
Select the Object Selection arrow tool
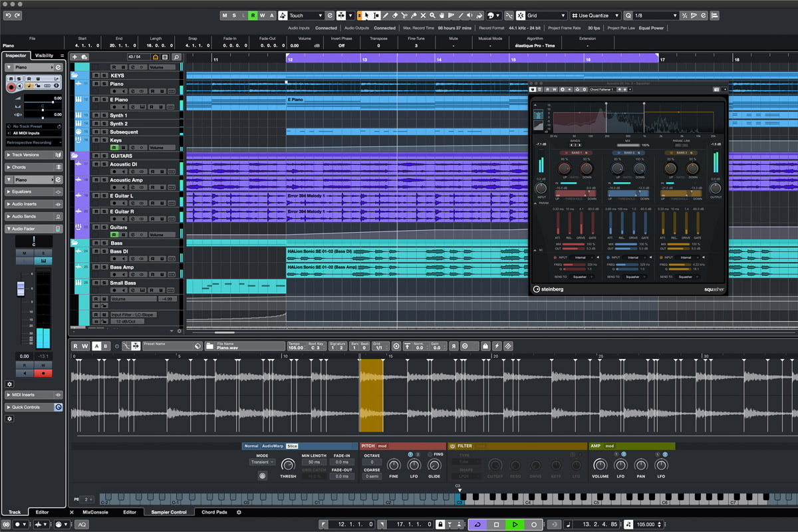[367, 15]
